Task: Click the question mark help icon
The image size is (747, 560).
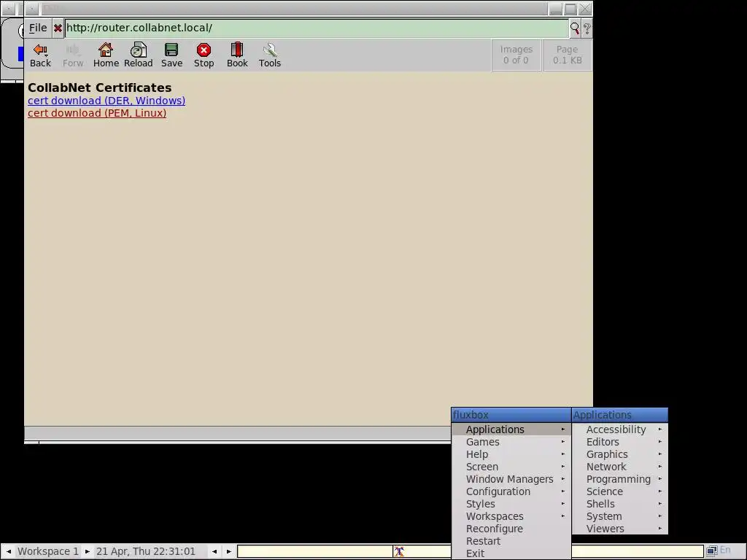Action: 587,28
